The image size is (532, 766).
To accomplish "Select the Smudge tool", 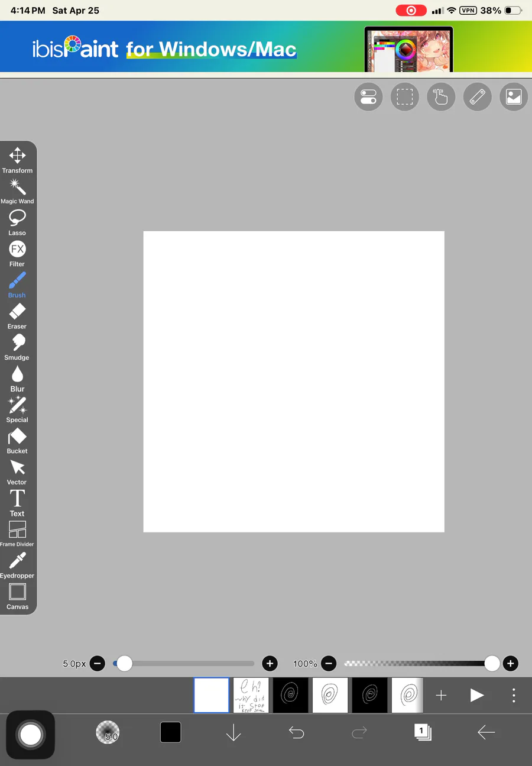I will 17,348.
